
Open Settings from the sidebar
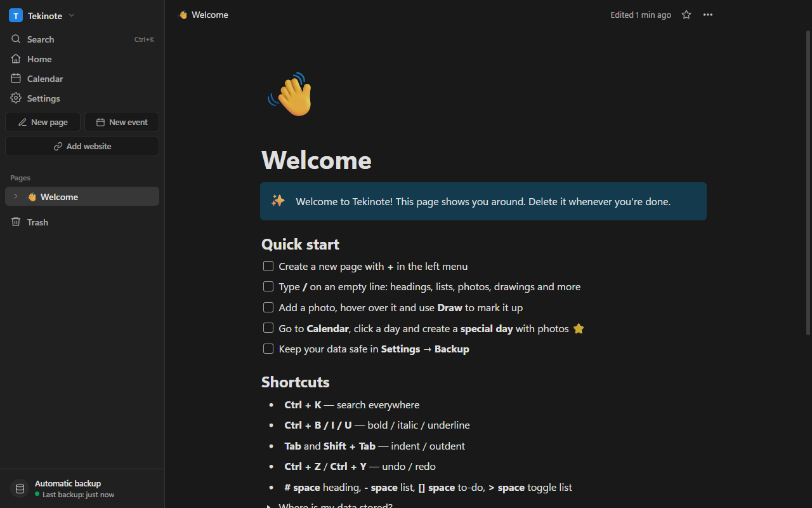coord(82,98)
